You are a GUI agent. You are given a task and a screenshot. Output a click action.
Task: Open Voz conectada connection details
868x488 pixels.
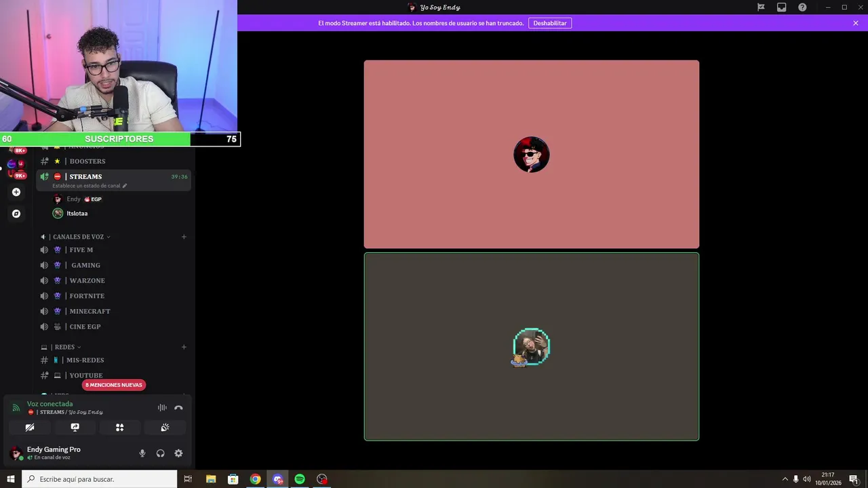pos(50,404)
